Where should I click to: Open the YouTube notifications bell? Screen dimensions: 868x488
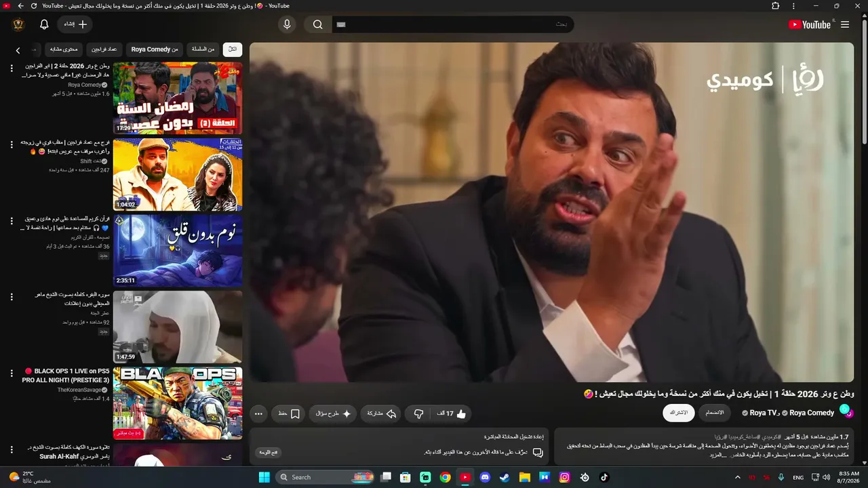coord(44,24)
